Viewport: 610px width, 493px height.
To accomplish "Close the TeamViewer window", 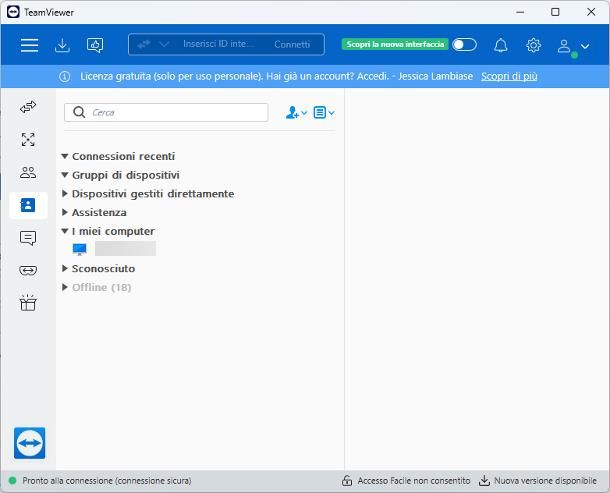I will 591,12.
